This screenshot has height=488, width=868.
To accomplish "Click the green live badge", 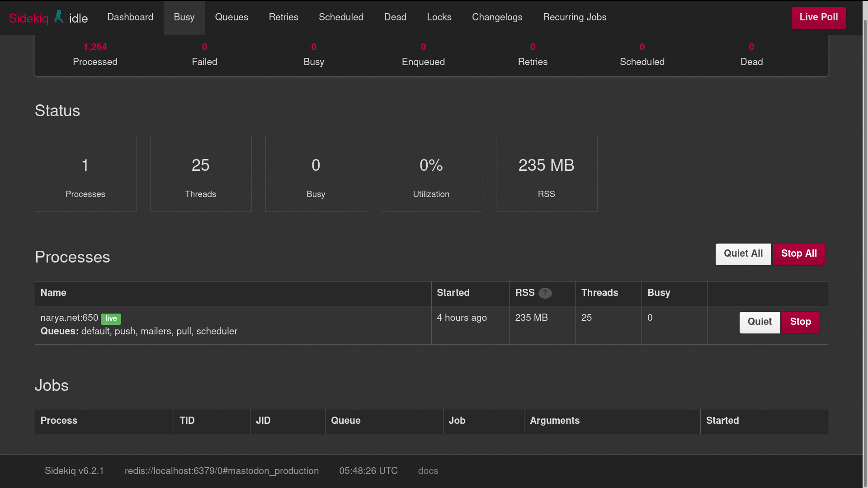I will point(111,319).
